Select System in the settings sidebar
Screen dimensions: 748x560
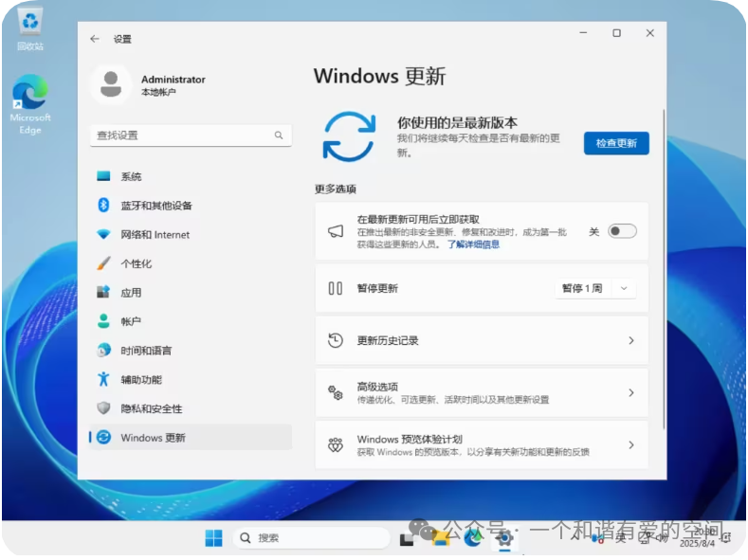coord(131,177)
